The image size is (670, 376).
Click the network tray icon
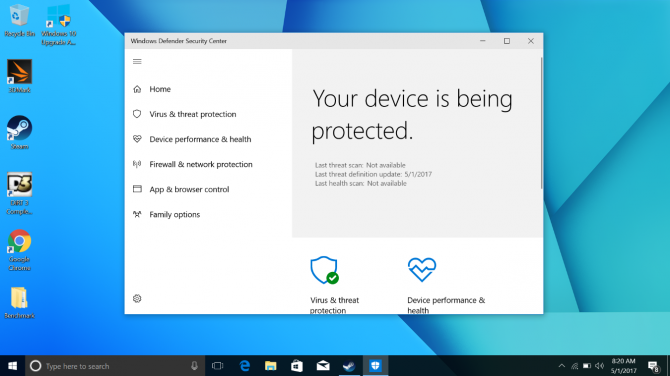click(575, 366)
